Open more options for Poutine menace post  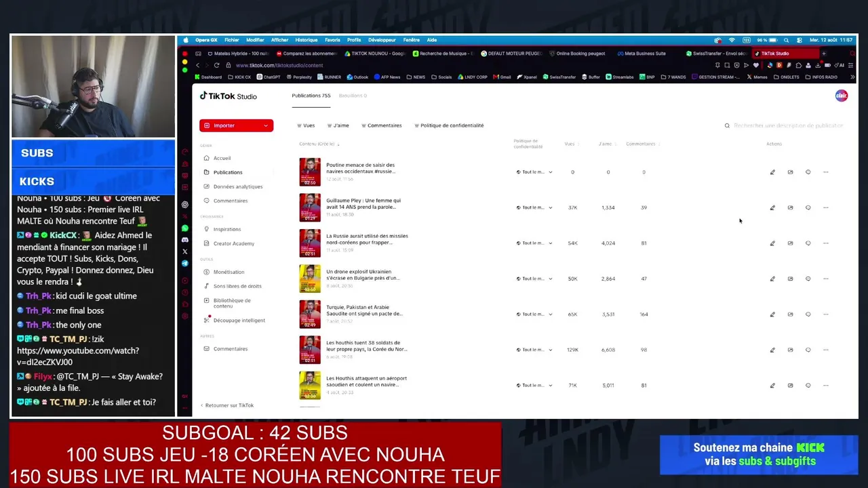tap(825, 172)
